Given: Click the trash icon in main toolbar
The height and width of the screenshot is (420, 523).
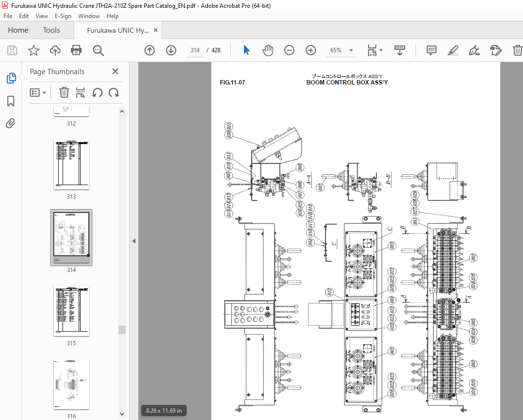Looking at the screenshot, I should point(517,50).
